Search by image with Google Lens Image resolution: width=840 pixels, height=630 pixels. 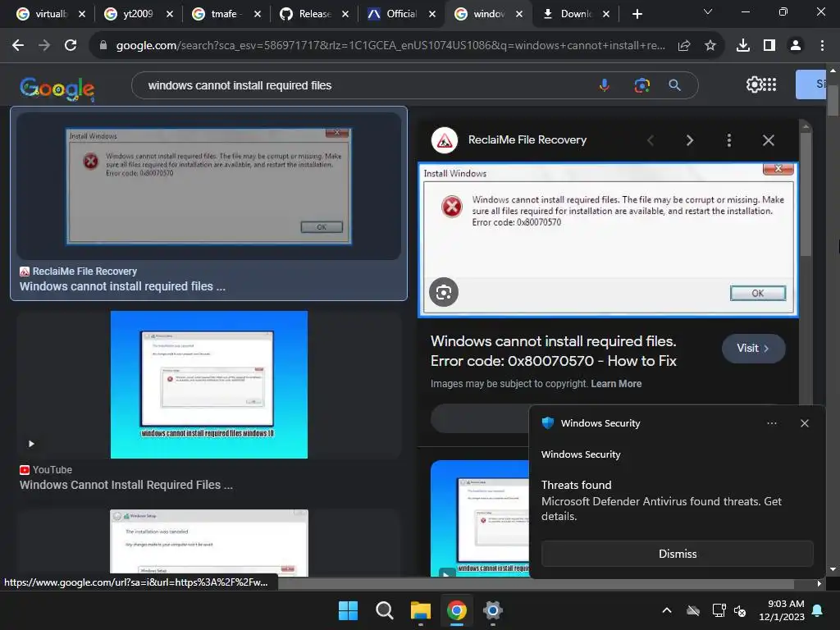[641, 85]
